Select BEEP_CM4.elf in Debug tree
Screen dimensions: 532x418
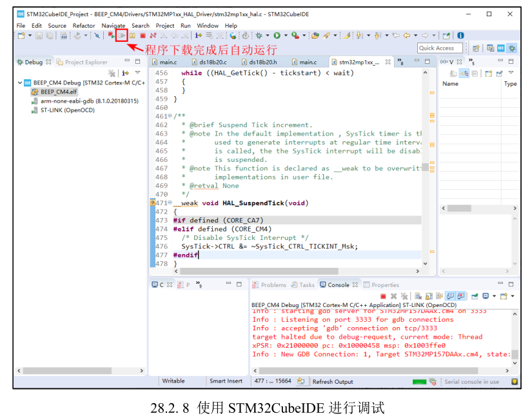55,92
